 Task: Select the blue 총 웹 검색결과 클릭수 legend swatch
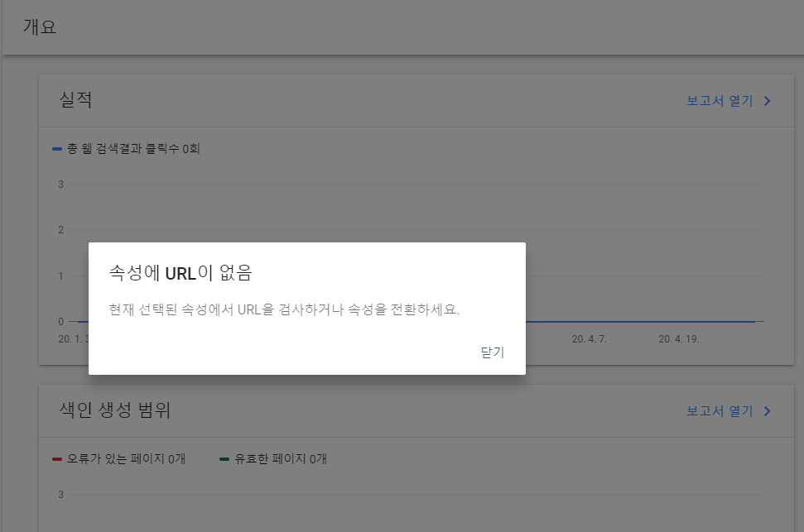tap(57, 149)
